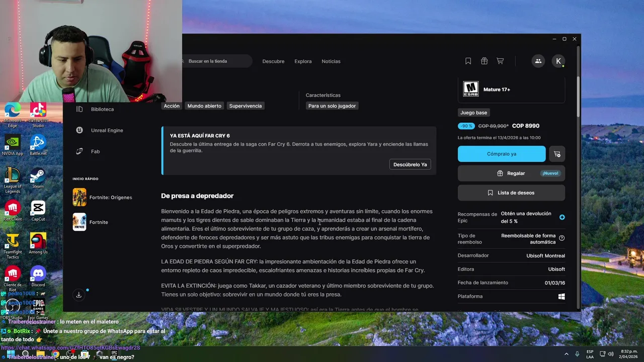Open the wishlist bookmark icon in header

[468, 61]
